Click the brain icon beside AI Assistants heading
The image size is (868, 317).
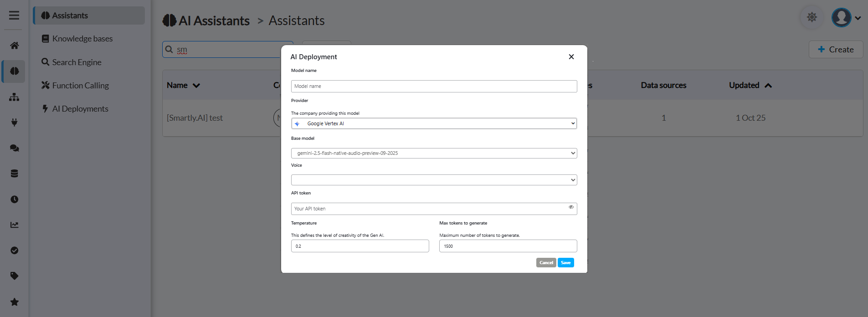click(169, 20)
